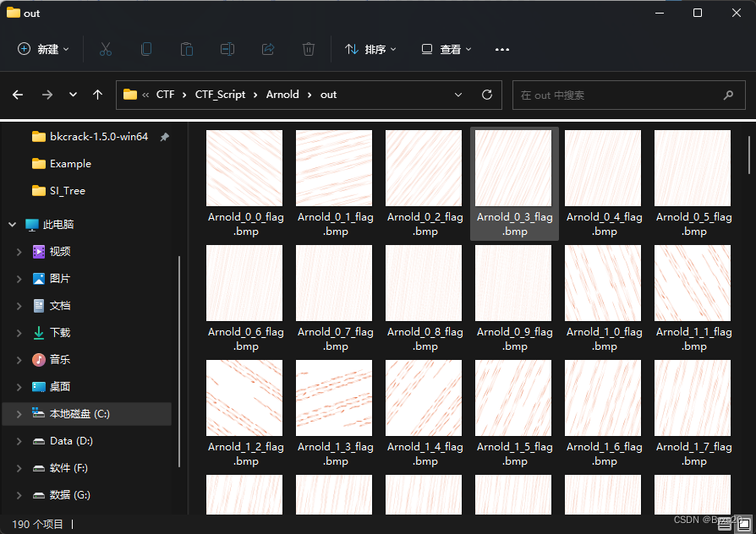The image size is (756, 534).
Task: Open the Sort (排序) dropdown
Action: [370, 49]
